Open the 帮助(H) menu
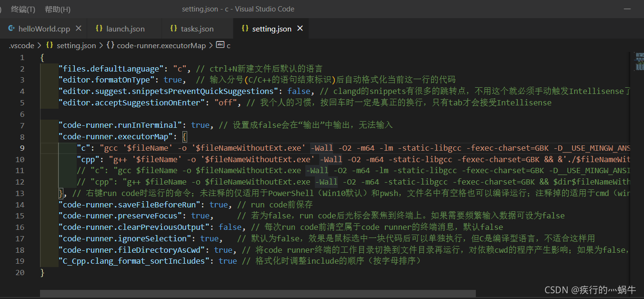 coord(58,9)
